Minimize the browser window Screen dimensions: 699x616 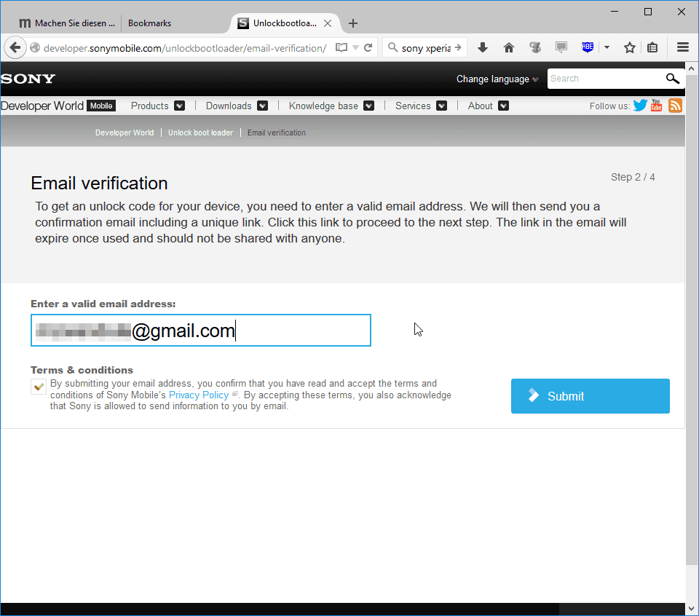(x=615, y=12)
